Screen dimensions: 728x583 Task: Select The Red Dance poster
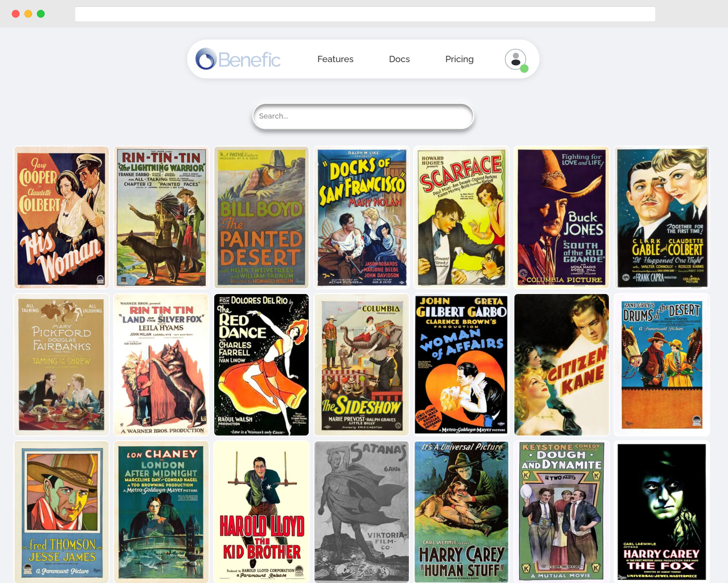261,365
